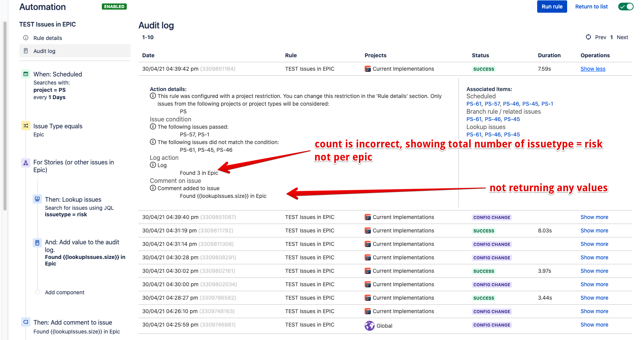Expand the 3.97s entry with Show more
Image resolution: width=644 pixels, height=340 pixels.
[594, 271]
